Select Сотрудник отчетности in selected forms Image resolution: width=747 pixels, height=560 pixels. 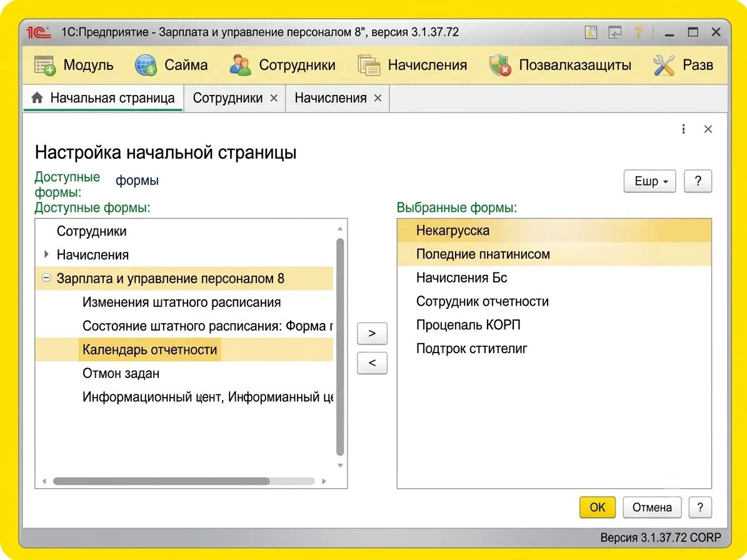554,301
